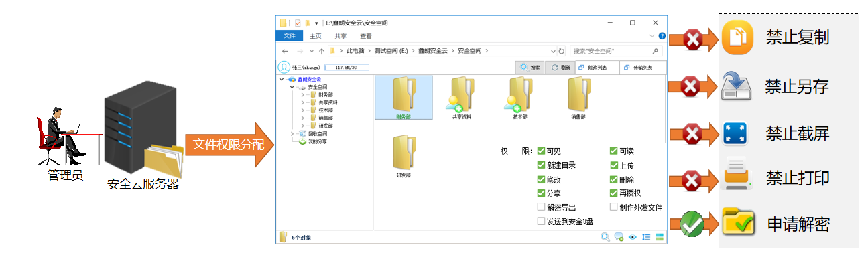Select 销售部 in the folder tree
The width and height of the screenshot is (868, 259).
click(x=326, y=118)
